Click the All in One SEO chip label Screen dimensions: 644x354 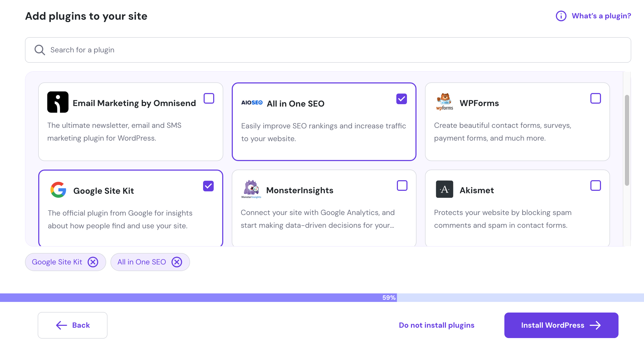coord(142,262)
